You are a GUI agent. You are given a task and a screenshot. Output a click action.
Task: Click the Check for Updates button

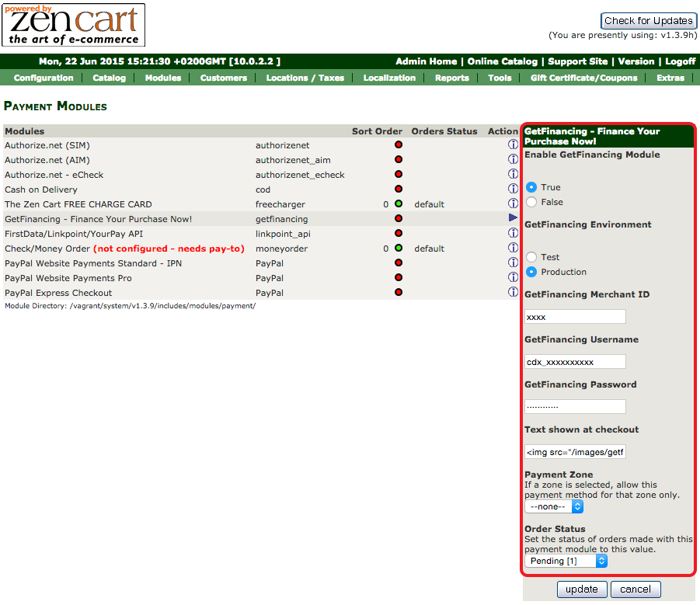click(648, 20)
